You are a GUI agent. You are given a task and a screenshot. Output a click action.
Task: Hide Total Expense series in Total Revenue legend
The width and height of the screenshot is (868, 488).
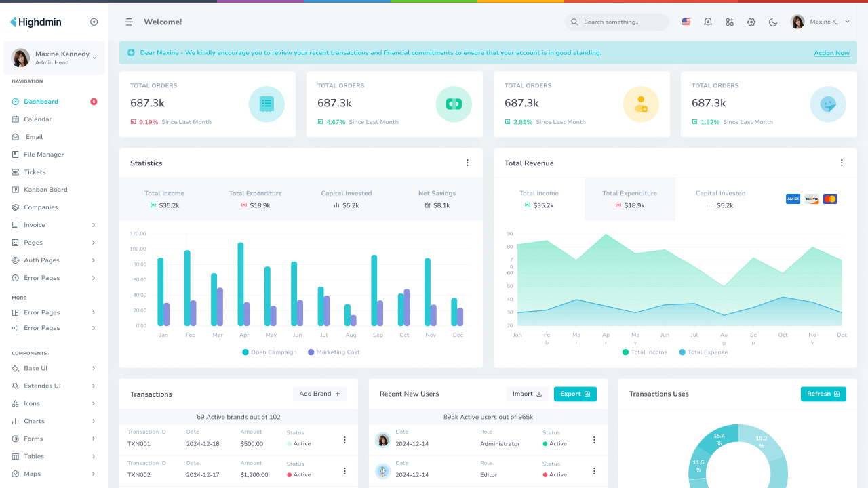703,352
